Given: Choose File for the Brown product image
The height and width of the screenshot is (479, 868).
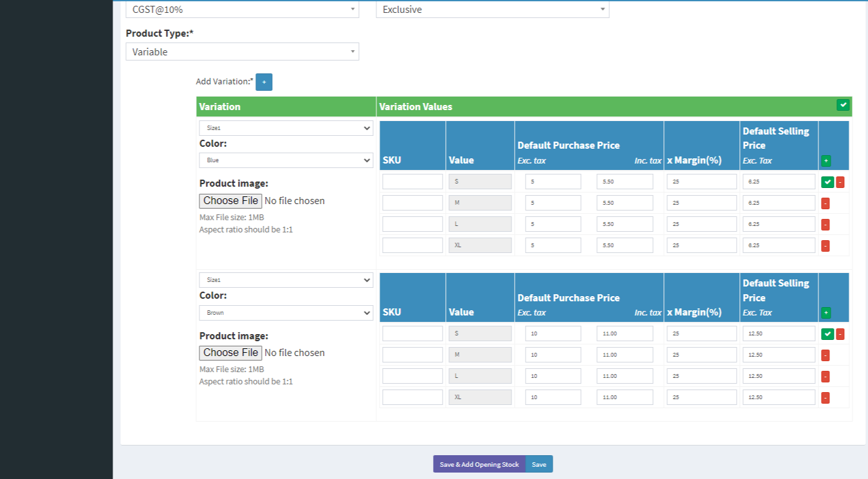Looking at the screenshot, I should [230, 353].
